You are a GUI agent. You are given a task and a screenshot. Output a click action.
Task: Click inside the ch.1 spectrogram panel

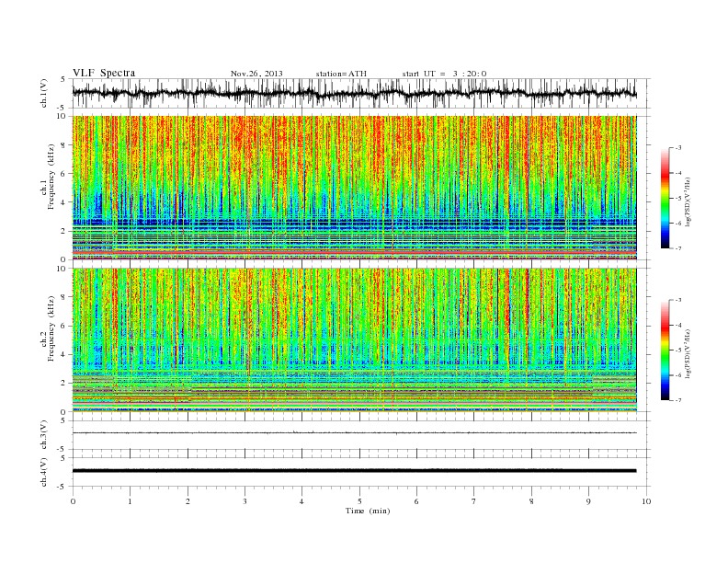coord(354,188)
